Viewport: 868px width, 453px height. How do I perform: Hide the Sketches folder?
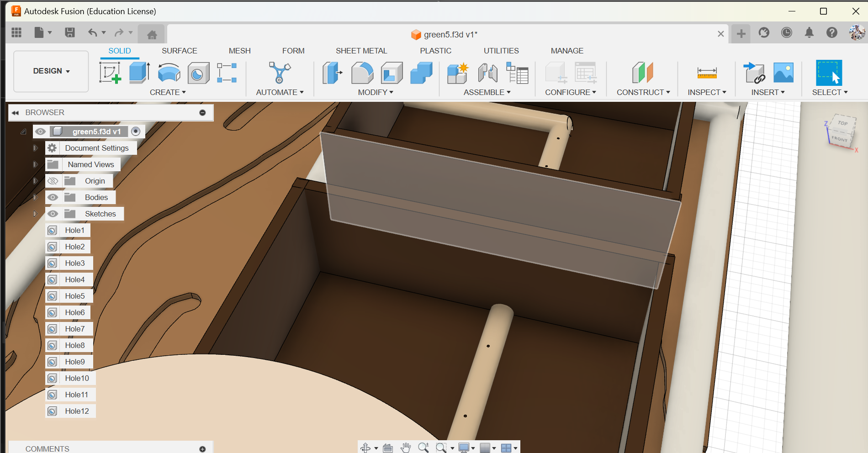coord(53,214)
